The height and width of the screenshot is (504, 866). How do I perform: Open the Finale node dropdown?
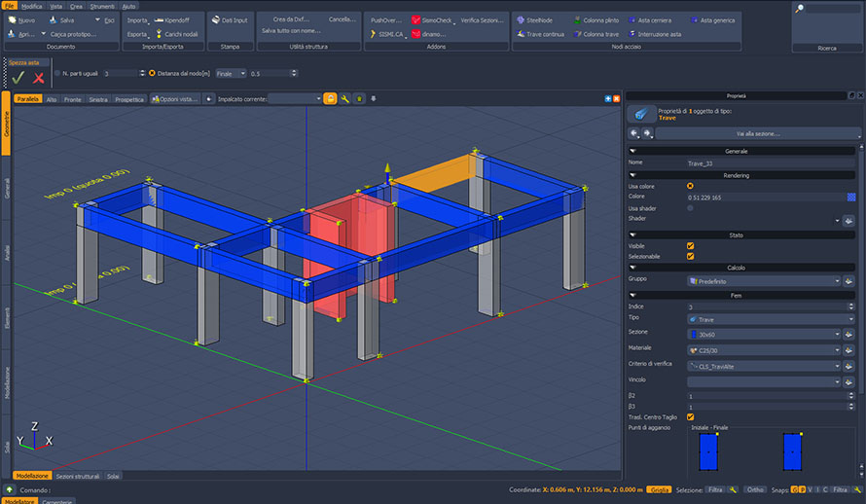click(x=231, y=73)
